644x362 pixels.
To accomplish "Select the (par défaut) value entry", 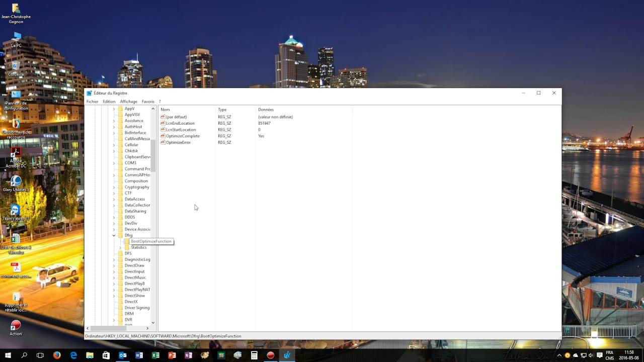I will tap(176, 117).
